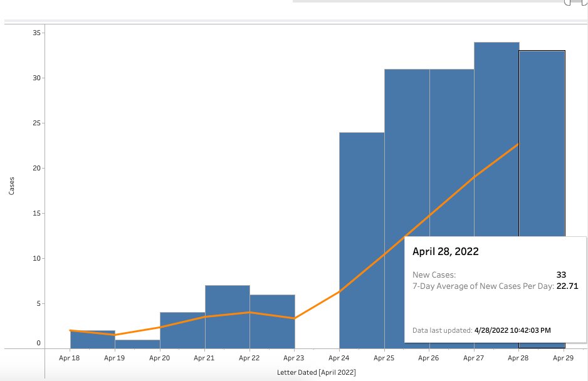Click the 'Cases' y-axis title
The height and width of the screenshot is (381, 588).
pos(12,185)
